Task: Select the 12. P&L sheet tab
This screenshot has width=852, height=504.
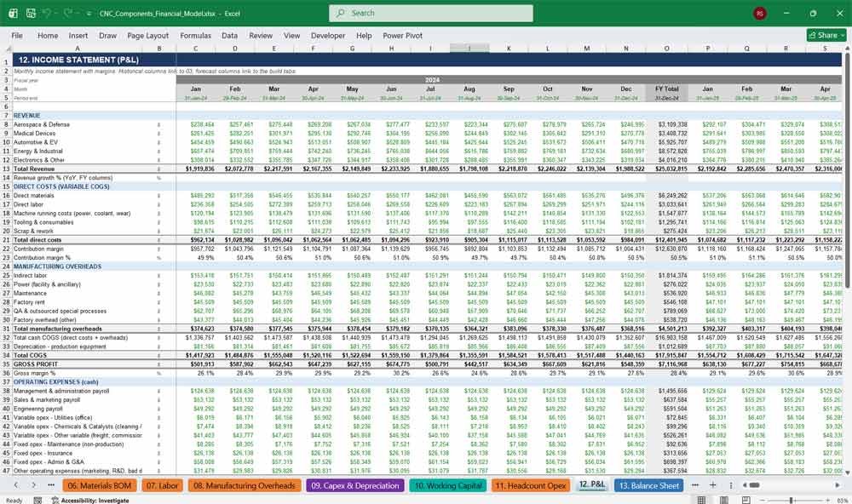Action: pyautogui.click(x=591, y=484)
